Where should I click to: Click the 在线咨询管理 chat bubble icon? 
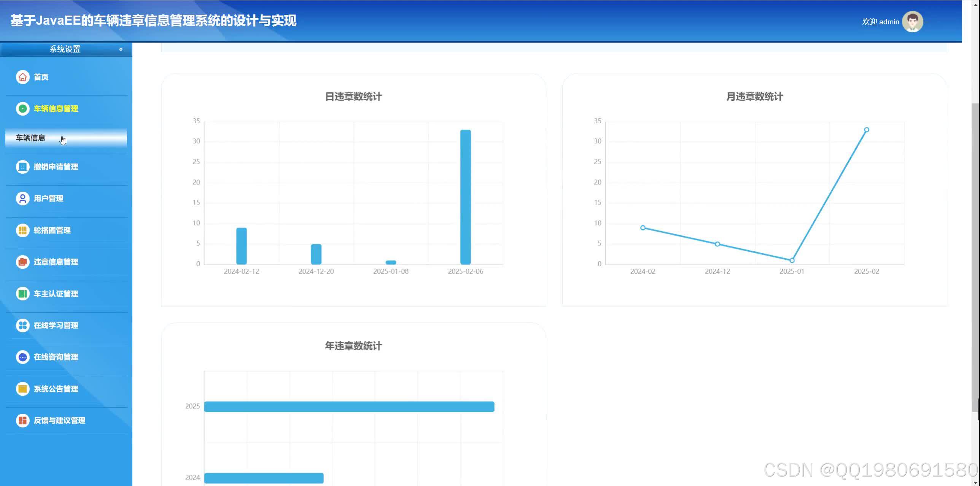pos(22,357)
